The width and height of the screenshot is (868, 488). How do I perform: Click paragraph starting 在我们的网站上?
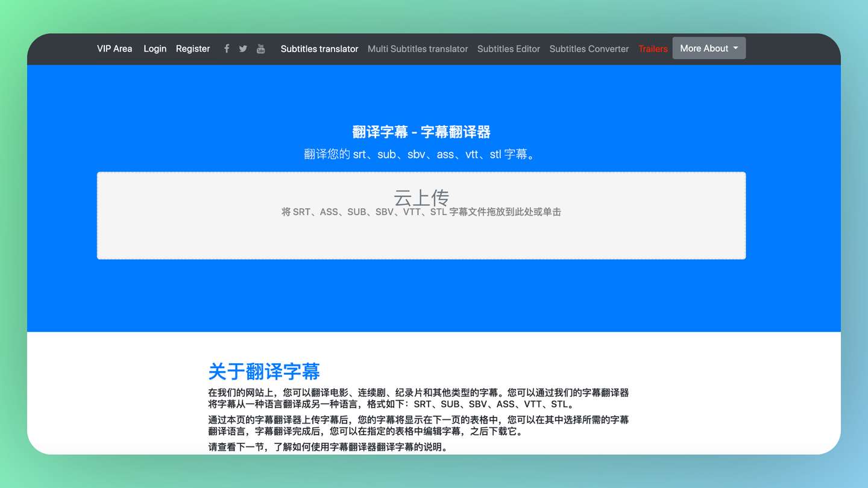tap(418, 398)
